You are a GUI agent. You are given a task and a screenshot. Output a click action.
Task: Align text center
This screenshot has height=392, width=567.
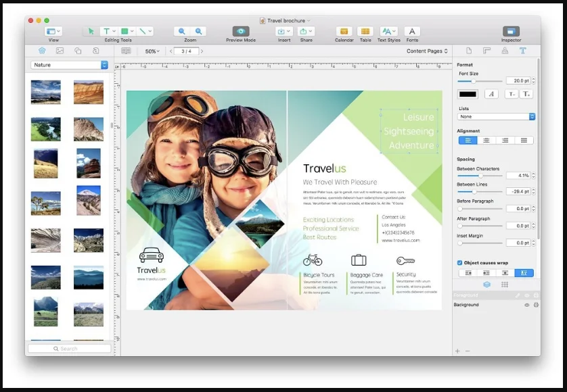tap(486, 141)
